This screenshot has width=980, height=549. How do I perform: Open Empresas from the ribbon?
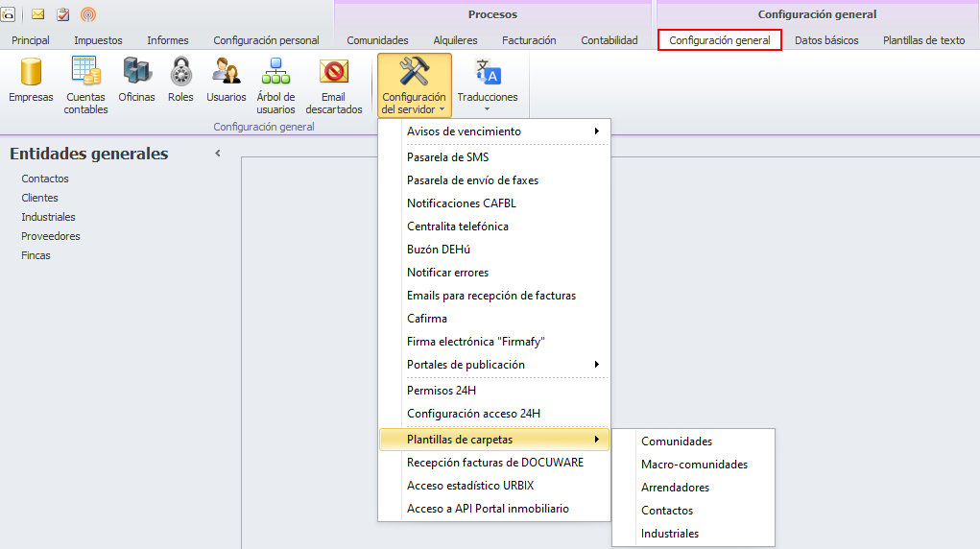pyautogui.click(x=31, y=80)
